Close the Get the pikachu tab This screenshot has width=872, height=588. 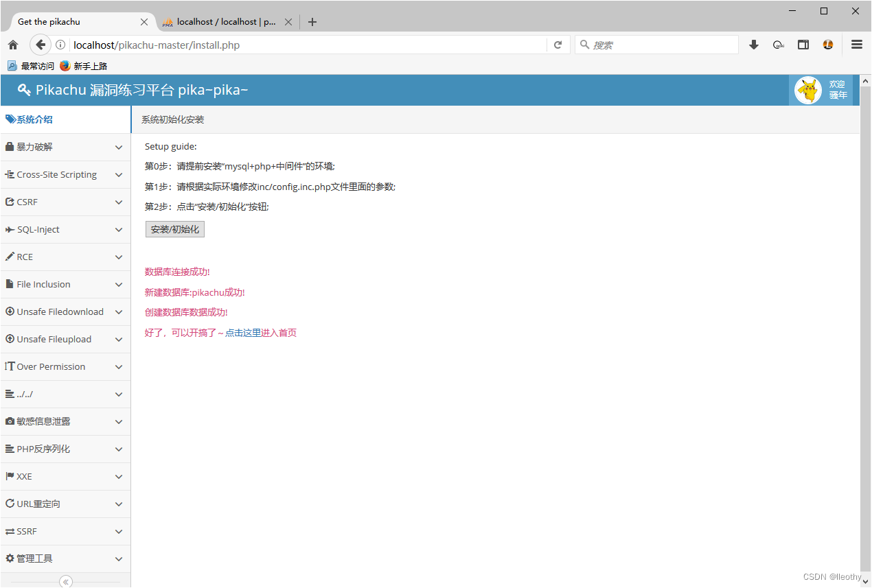144,22
